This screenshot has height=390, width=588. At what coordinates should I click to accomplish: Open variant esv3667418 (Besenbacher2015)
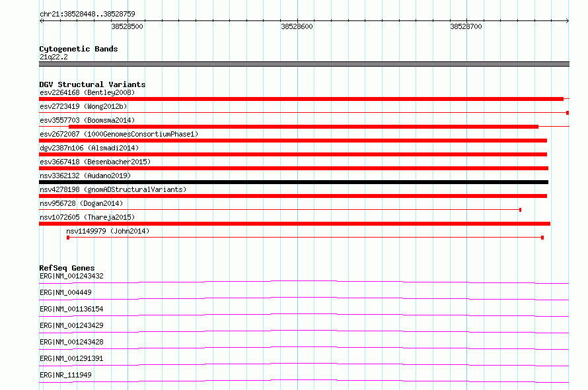pos(95,162)
